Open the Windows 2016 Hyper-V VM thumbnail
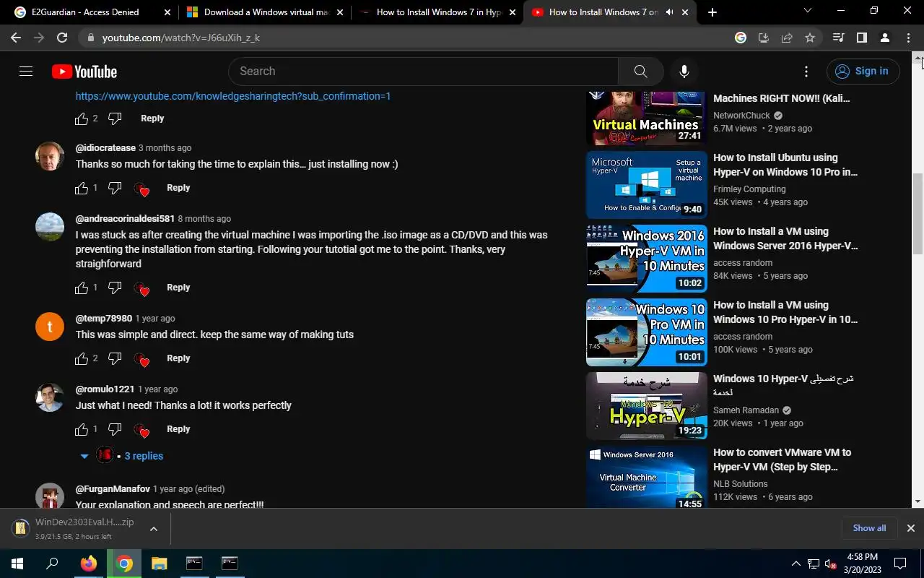This screenshot has width=924, height=578. (x=647, y=259)
